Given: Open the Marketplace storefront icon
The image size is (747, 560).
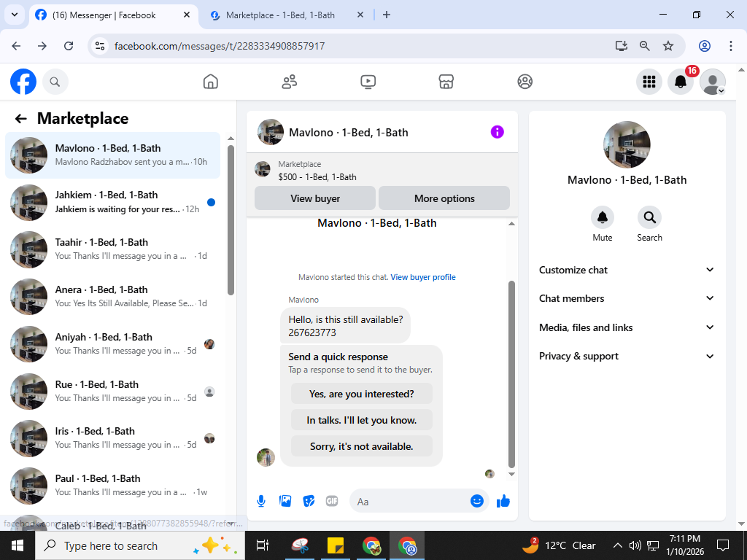Looking at the screenshot, I should coord(446,82).
